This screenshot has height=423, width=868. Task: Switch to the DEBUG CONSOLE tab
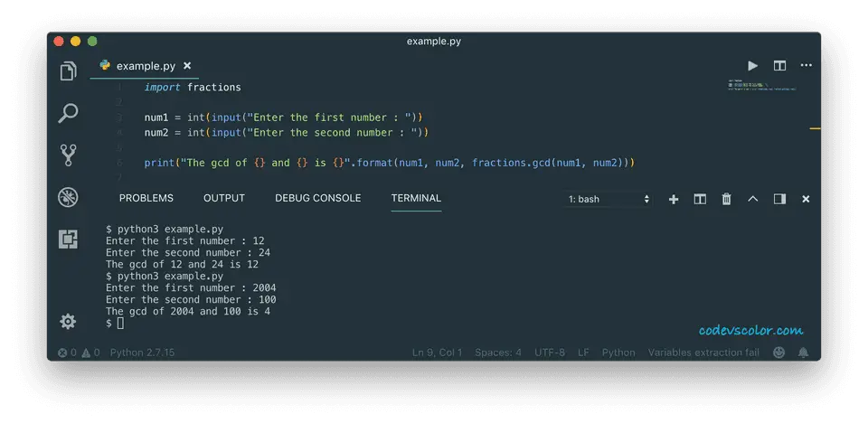(317, 198)
